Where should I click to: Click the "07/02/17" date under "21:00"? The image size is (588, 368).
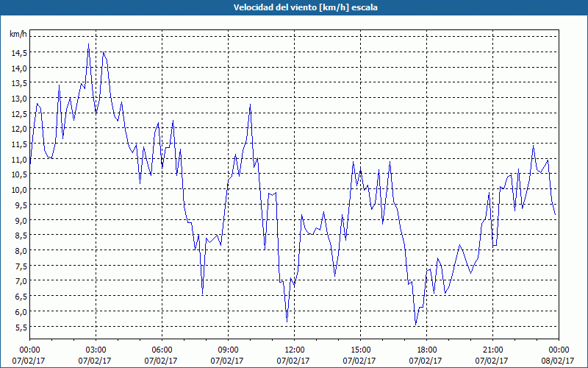point(492,361)
